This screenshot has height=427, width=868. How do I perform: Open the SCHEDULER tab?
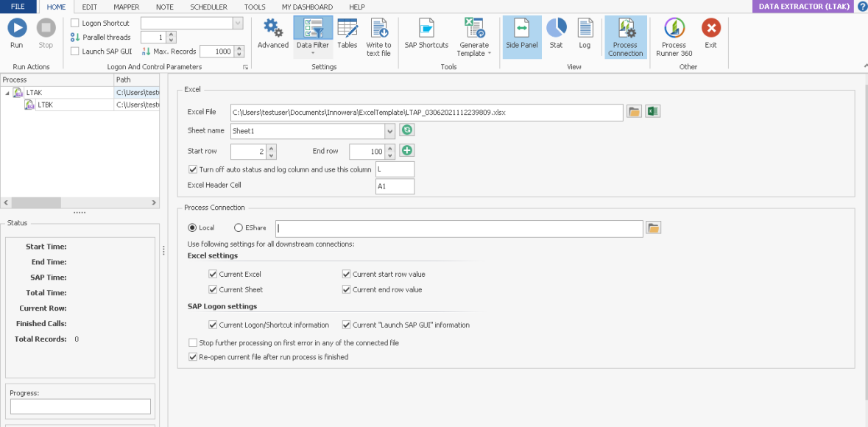208,7
